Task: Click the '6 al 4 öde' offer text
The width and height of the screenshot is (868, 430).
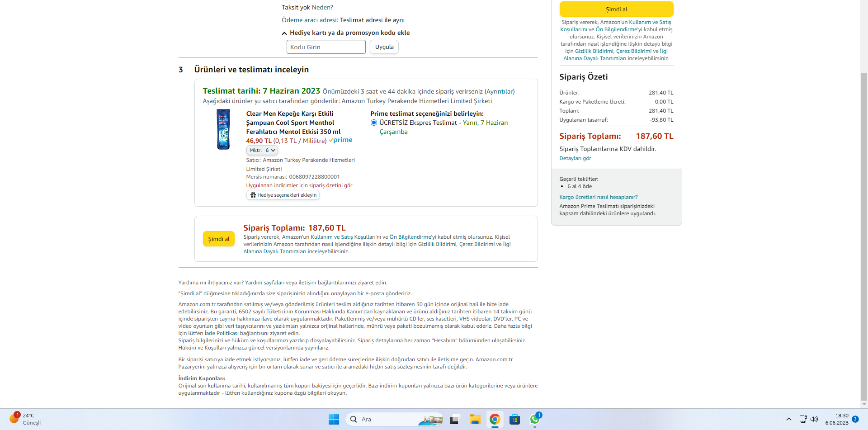Action: tap(580, 186)
